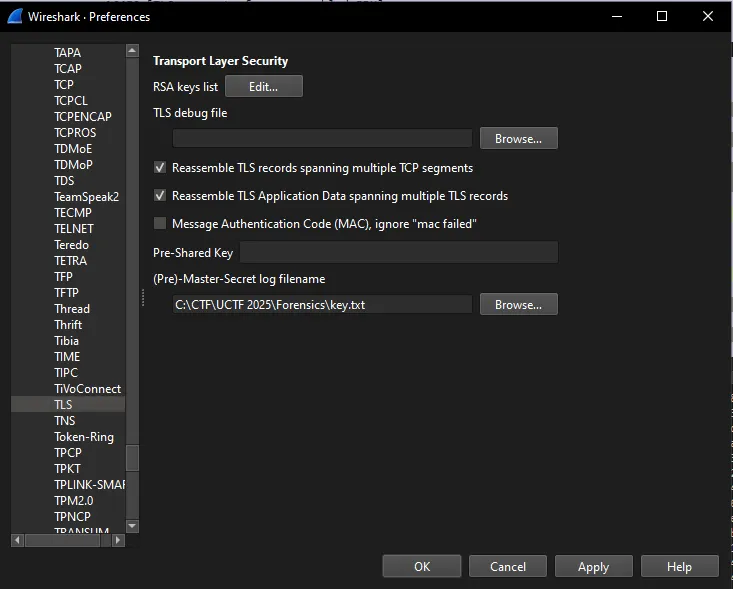Image resolution: width=733 pixels, height=589 pixels.
Task: Select TCPCL protocol
Action: (x=71, y=101)
